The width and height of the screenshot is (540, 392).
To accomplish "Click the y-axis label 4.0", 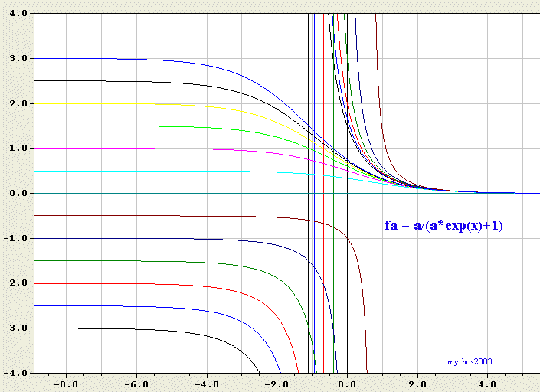I will [18, 14].
